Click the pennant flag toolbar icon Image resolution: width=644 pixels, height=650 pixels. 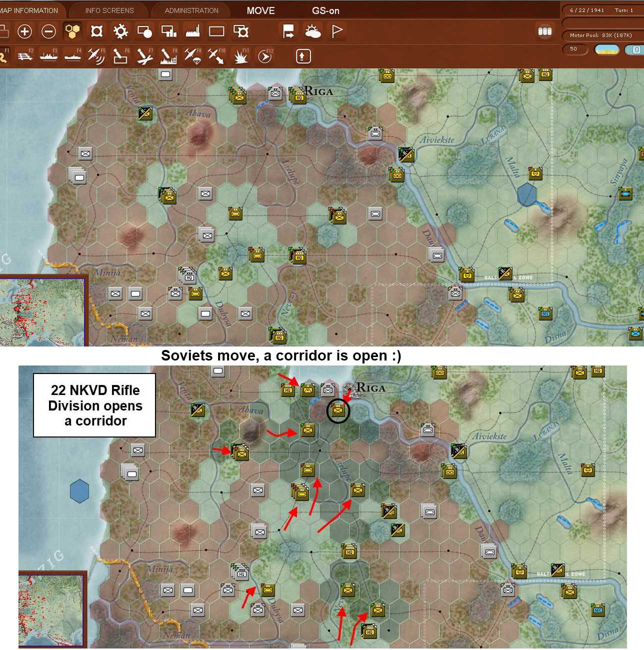(337, 31)
